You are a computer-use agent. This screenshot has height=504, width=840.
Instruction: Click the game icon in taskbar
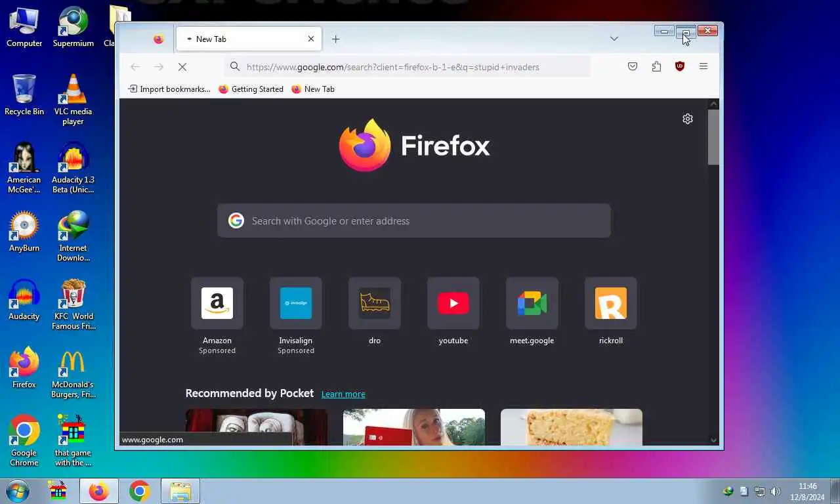pos(58,491)
